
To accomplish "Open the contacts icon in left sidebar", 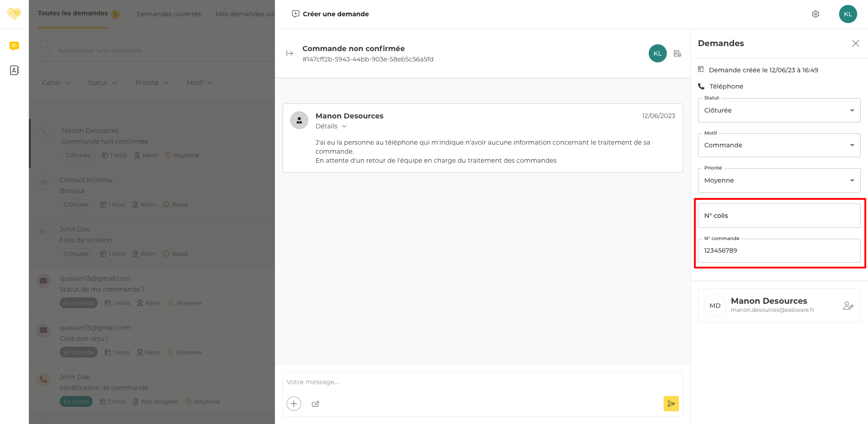I will [14, 70].
